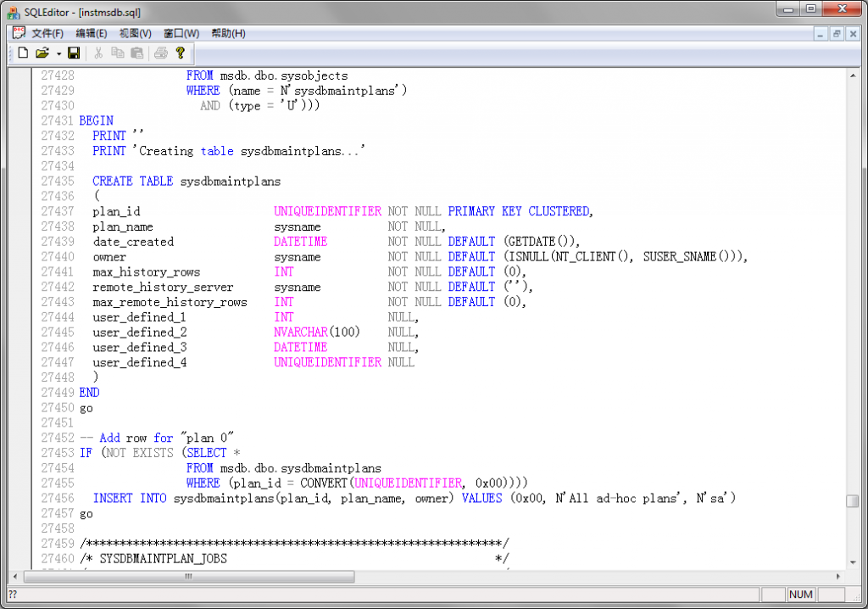Click CONVERT on line 27455
The height and width of the screenshot is (609, 868).
tap(323, 483)
